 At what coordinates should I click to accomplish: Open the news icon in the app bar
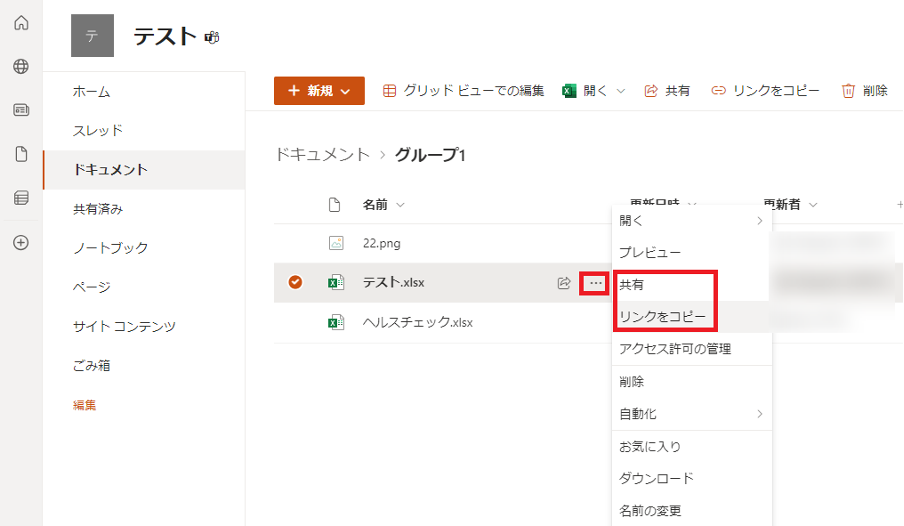coord(21,110)
